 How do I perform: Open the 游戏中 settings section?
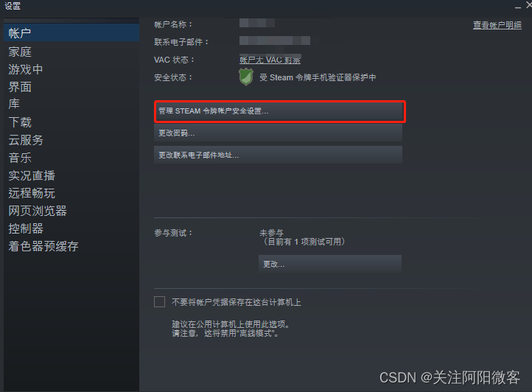coord(26,69)
